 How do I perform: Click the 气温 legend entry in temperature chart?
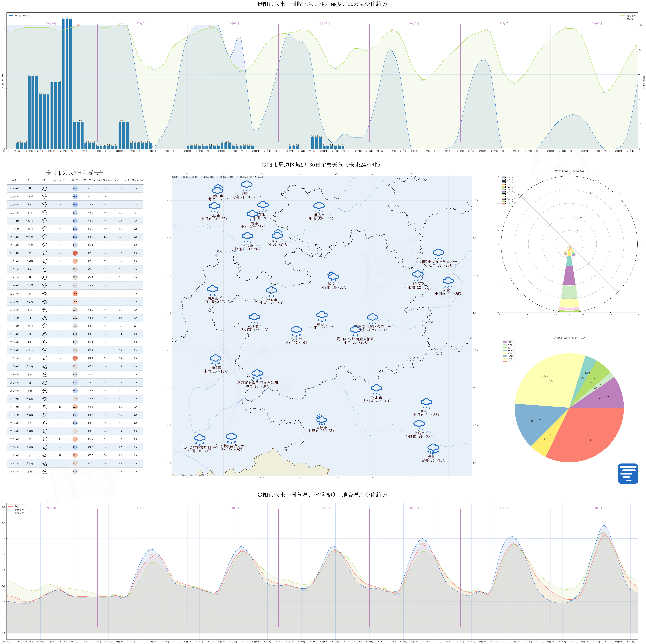(x=14, y=507)
